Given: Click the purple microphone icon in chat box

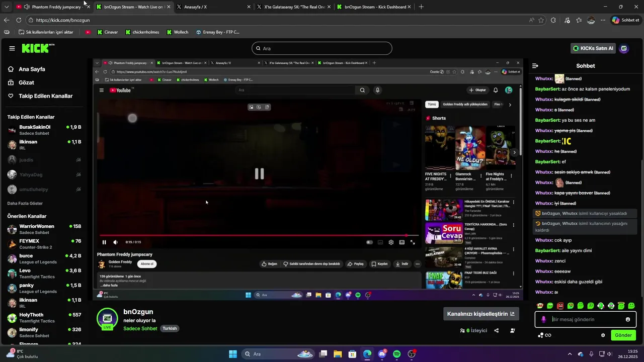Looking at the screenshot, I should pyautogui.click(x=543, y=319).
